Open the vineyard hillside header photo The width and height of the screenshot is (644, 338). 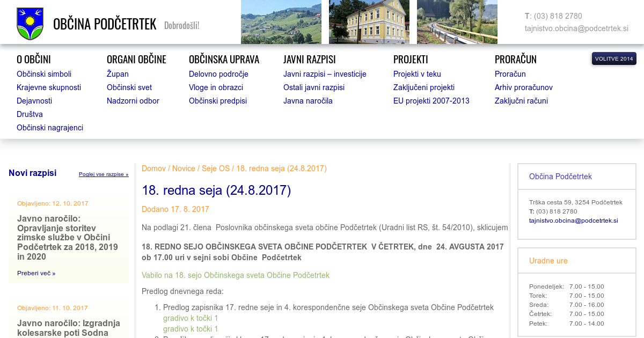281,22
